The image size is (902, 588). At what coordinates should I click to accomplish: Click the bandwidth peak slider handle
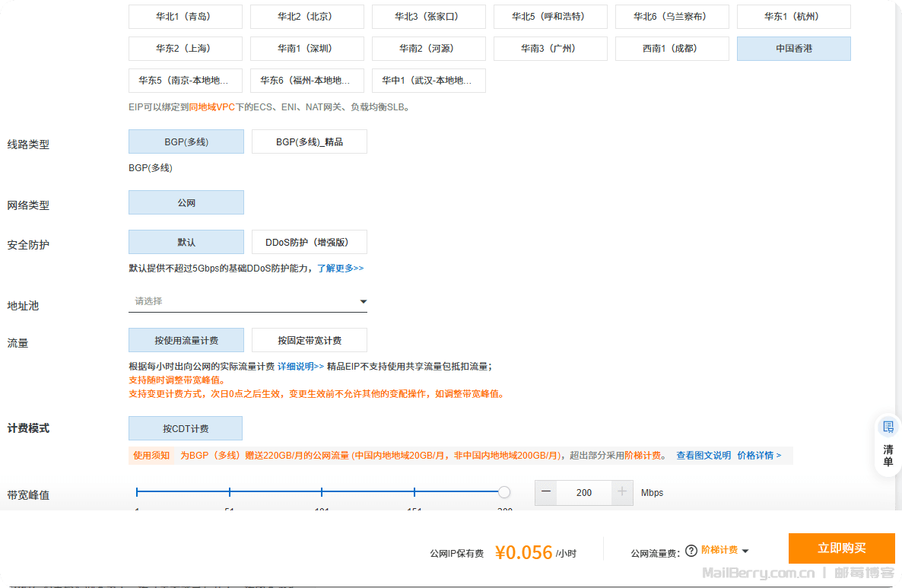coord(504,492)
